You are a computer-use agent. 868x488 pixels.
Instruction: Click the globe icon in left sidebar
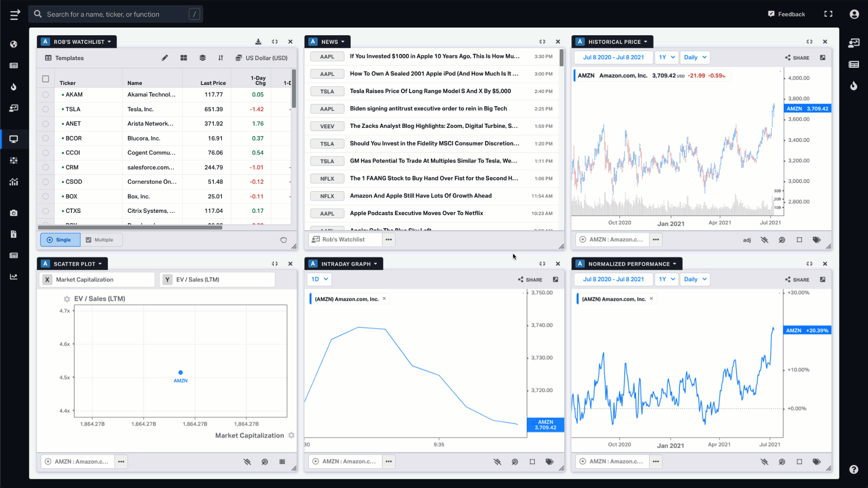pyautogui.click(x=14, y=44)
